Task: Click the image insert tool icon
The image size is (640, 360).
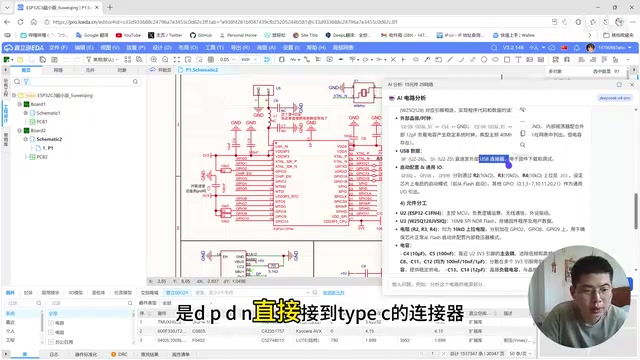Action: pyautogui.click(x=529, y=60)
